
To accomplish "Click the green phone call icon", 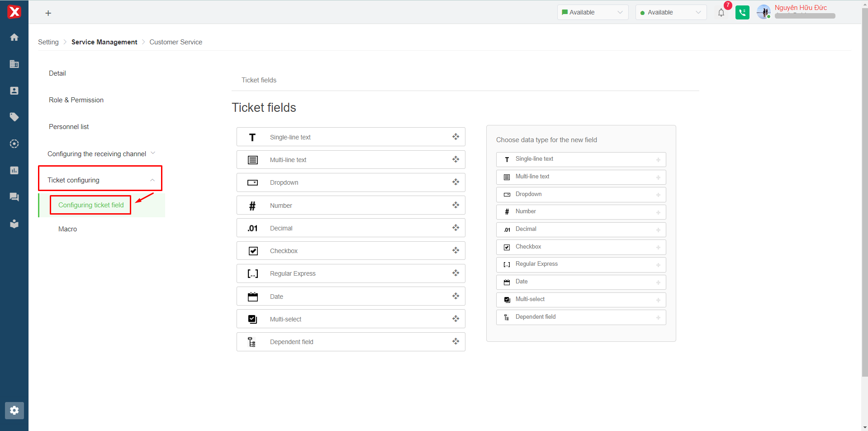I will tap(742, 13).
